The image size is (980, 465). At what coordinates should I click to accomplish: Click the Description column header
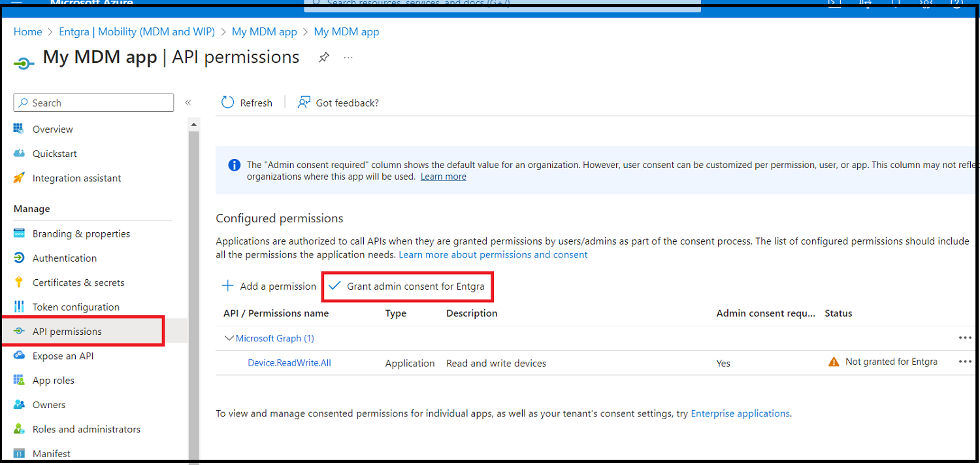point(472,313)
